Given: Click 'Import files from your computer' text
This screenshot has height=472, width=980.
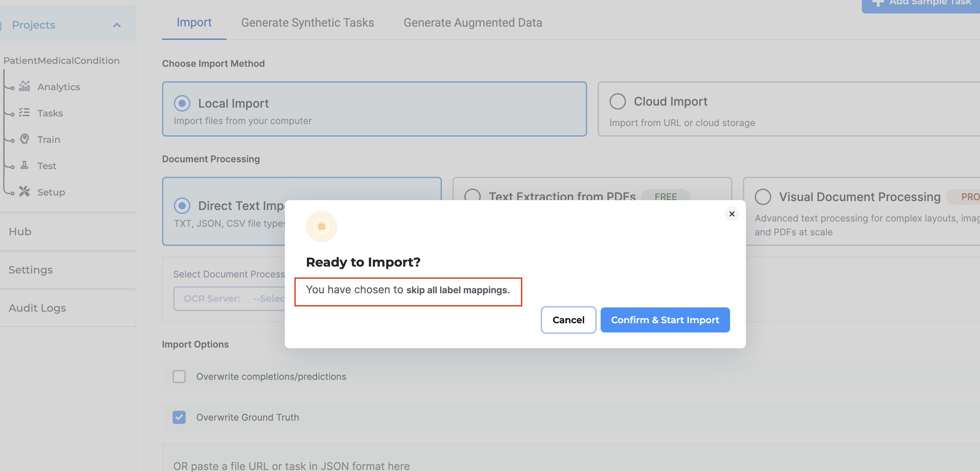Looking at the screenshot, I should (243, 121).
